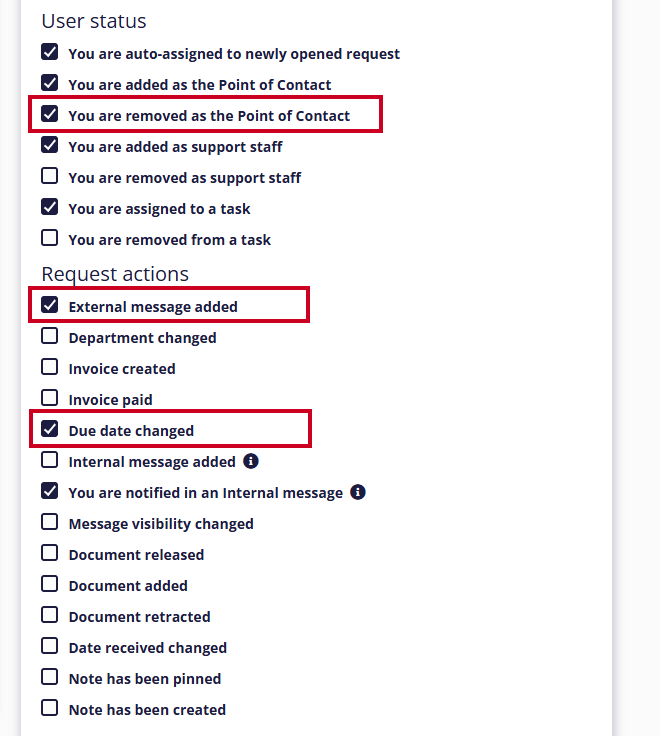Image resolution: width=660 pixels, height=736 pixels.
Task: Check You are removed from a task
Action: [x=49, y=238]
